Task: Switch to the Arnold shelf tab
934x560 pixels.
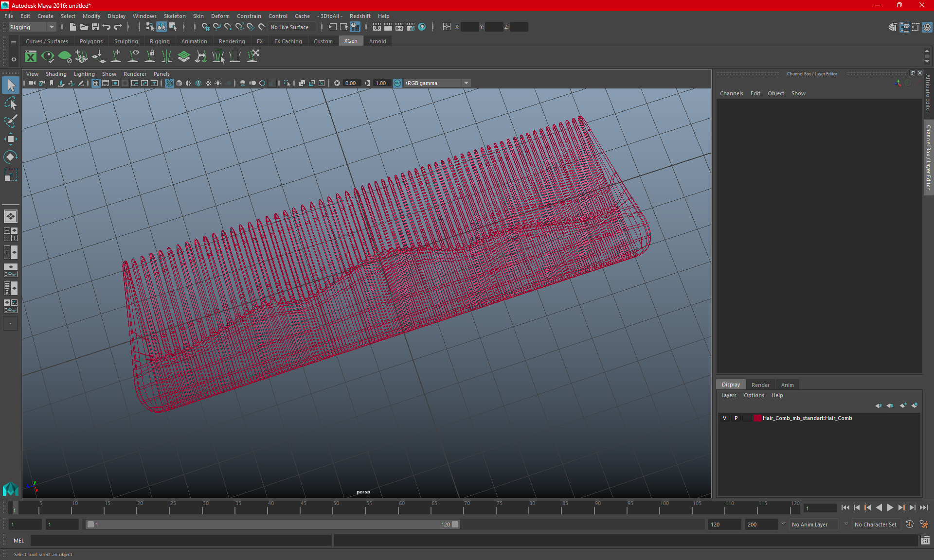Action: click(377, 41)
